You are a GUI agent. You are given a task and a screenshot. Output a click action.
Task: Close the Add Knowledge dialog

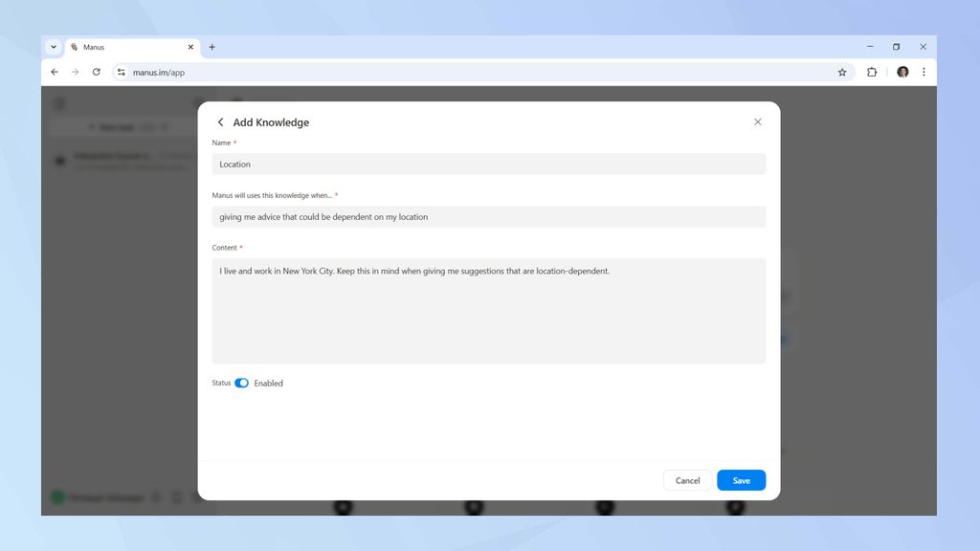tap(757, 121)
